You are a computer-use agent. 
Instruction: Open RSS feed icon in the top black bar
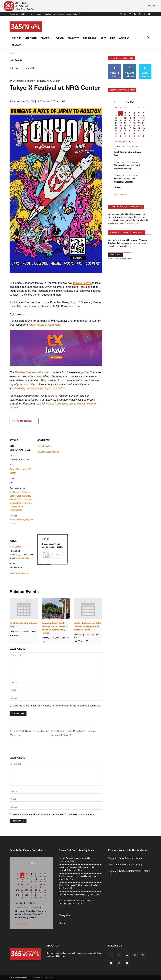tap(135, 14)
